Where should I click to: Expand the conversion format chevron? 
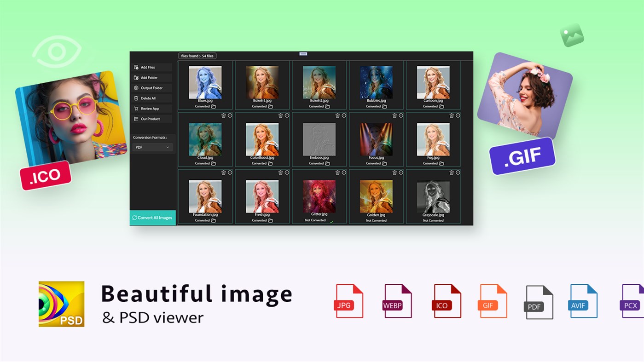[x=168, y=147]
